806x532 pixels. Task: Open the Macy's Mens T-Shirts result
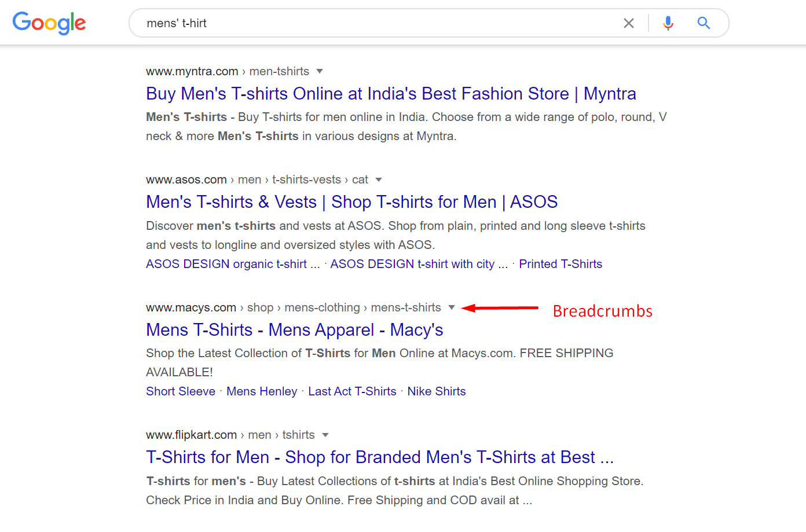pos(294,329)
